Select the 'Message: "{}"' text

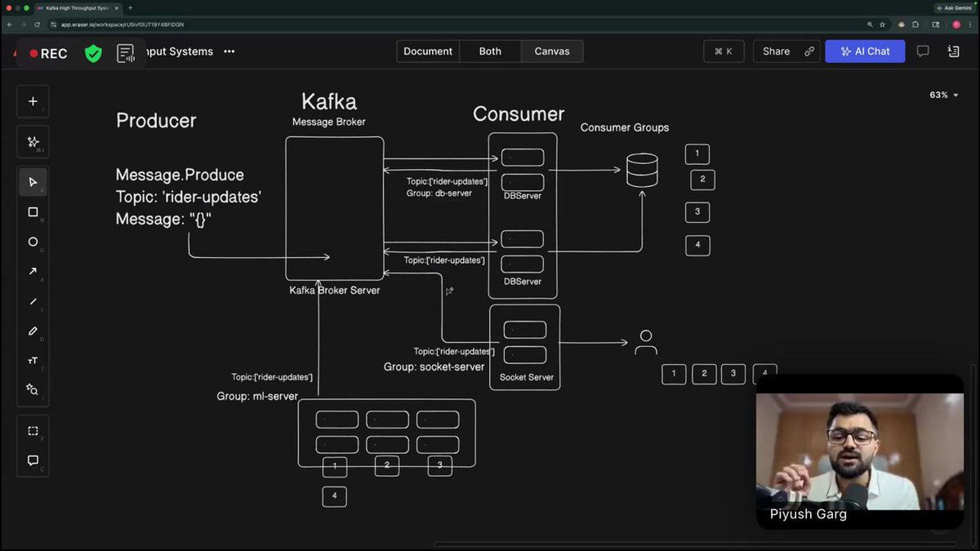[x=164, y=220]
